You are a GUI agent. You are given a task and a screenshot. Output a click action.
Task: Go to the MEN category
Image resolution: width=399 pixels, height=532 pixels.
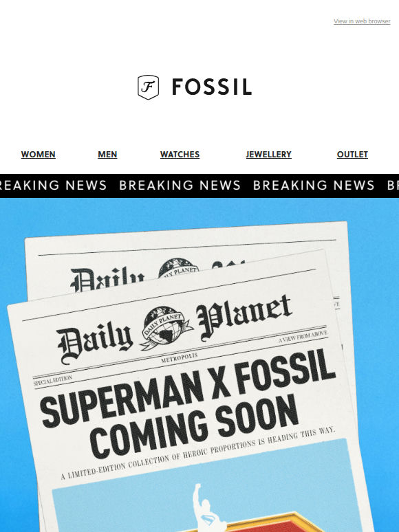[107, 155]
